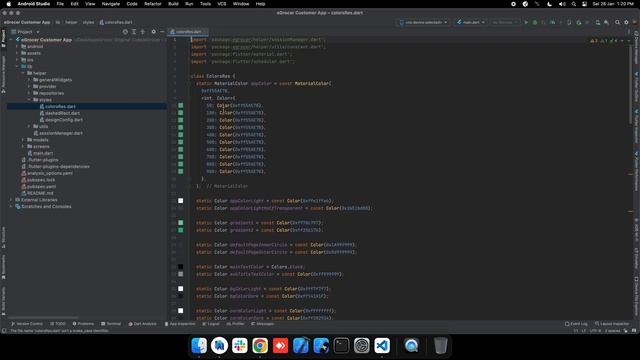This screenshot has width=640, height=360.
Task: Open Search Everywhere magnifier in the IDE toolbar
Action: pyautogui.click(x=618, y=22)
